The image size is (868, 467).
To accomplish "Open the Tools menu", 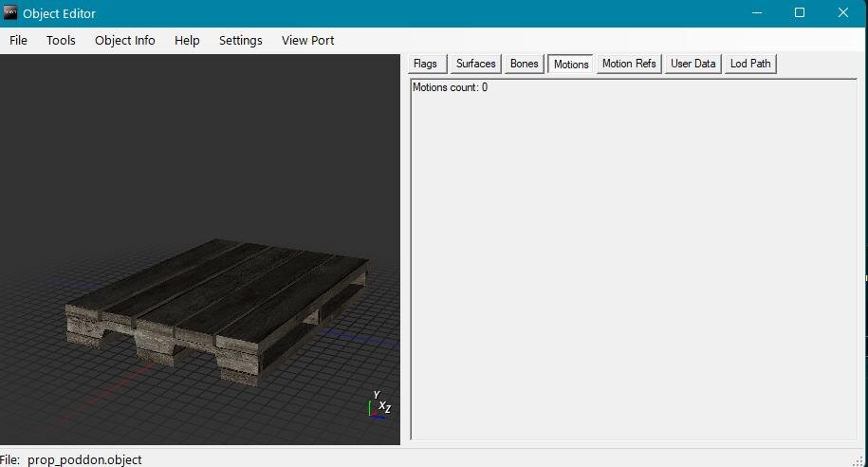I will [61, 40].
